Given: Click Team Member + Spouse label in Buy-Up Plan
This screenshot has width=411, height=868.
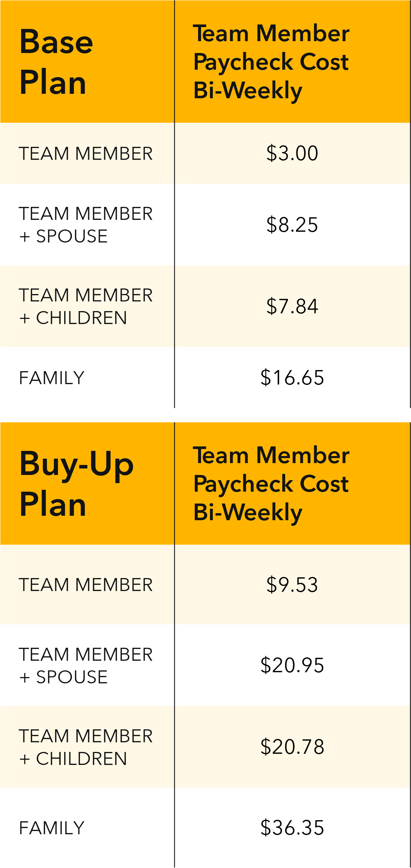Looking at the screenshot, I should (86, 666).
